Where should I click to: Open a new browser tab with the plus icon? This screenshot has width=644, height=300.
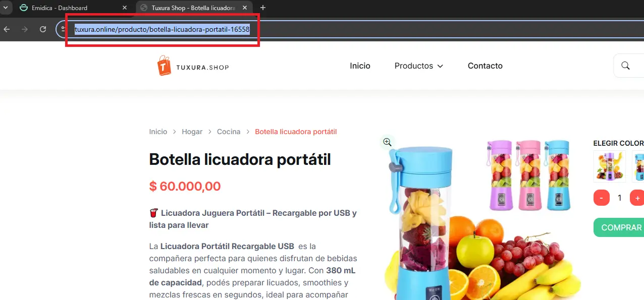(262, 8)
